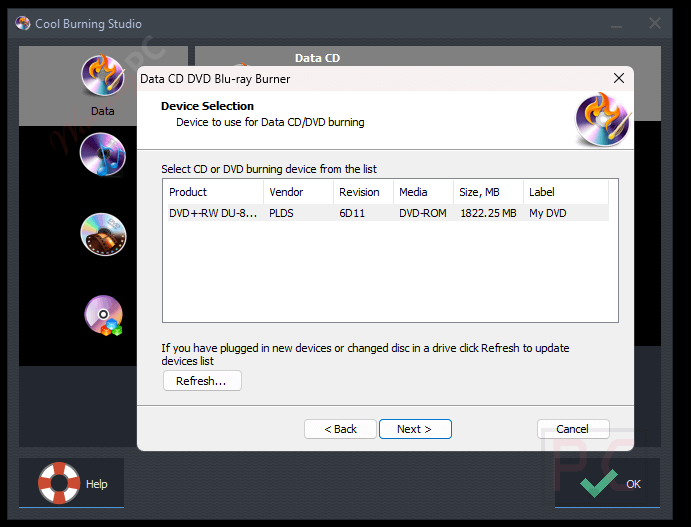Click the My DVD label cell
The image size is (691, 527).
click(x=548, y=213)
